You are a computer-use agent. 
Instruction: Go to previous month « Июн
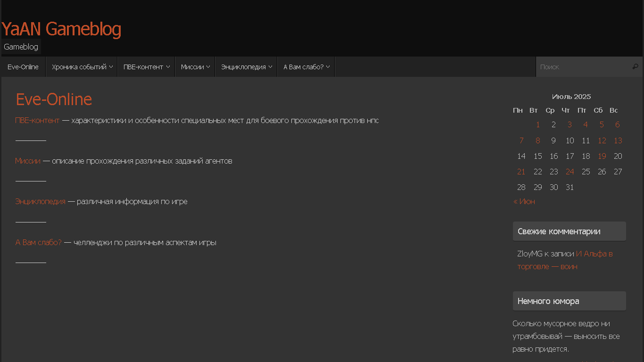[x=524, y=201]
